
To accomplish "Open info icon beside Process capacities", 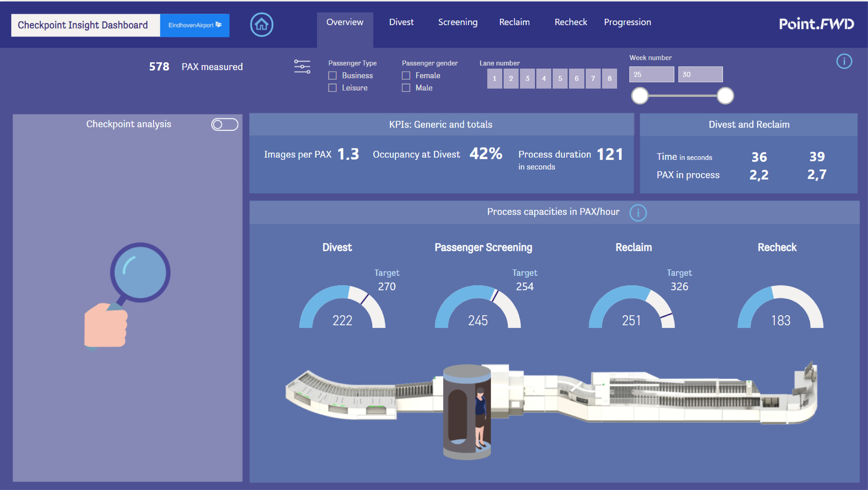I will coord(638,213).
